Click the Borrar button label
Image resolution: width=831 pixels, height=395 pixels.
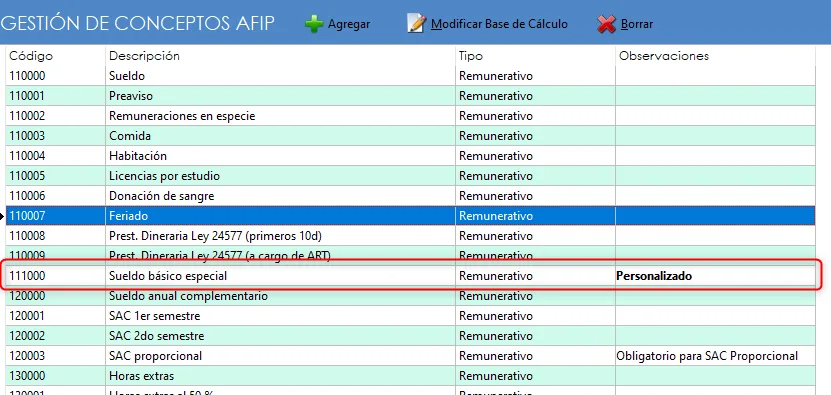636,24
